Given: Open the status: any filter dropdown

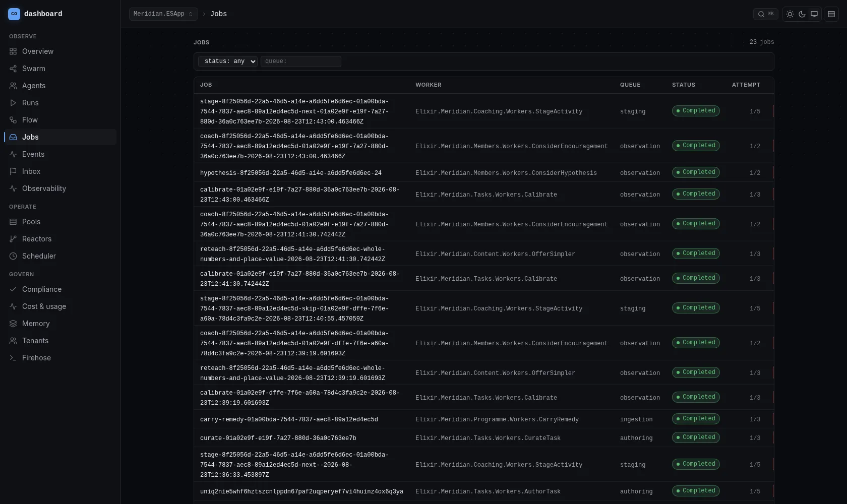Looking at the screenshot, I should [228, 61].
